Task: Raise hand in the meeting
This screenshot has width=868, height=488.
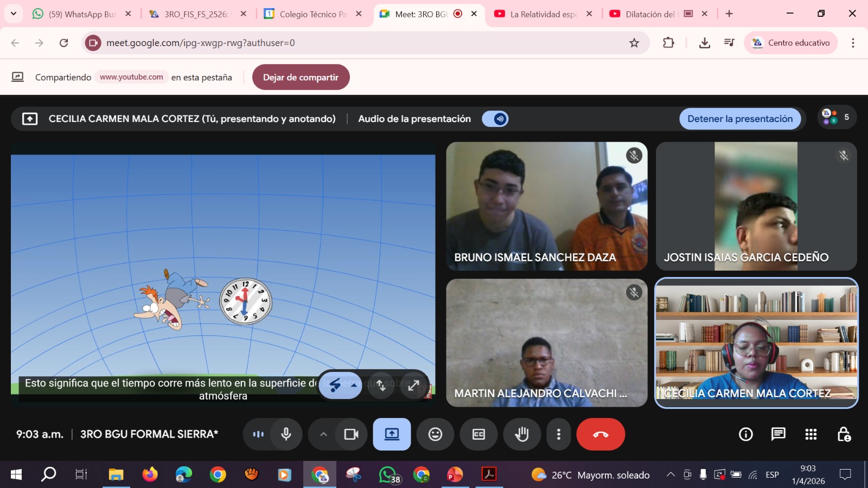Action: [x=522, y=434]
